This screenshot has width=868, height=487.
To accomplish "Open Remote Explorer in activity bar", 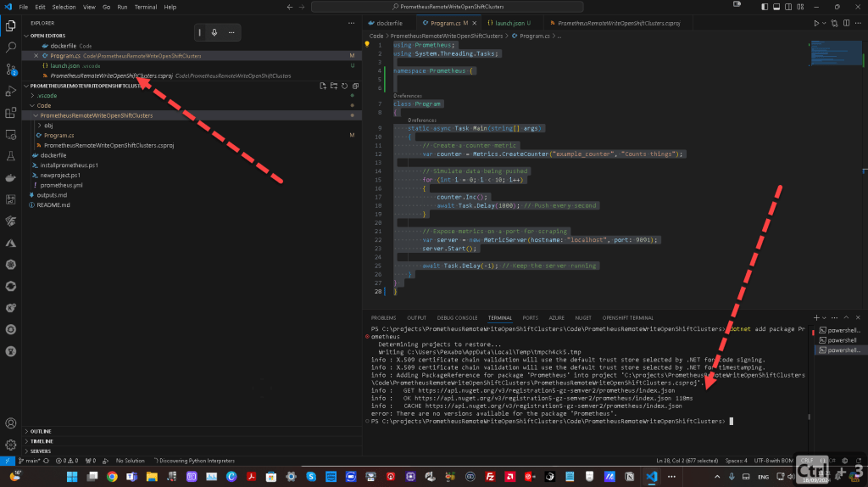I will click(10, 135).
